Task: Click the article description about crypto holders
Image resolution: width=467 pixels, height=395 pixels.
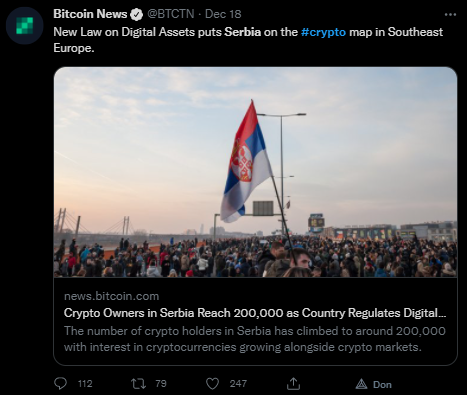Action: coord(255,339)
